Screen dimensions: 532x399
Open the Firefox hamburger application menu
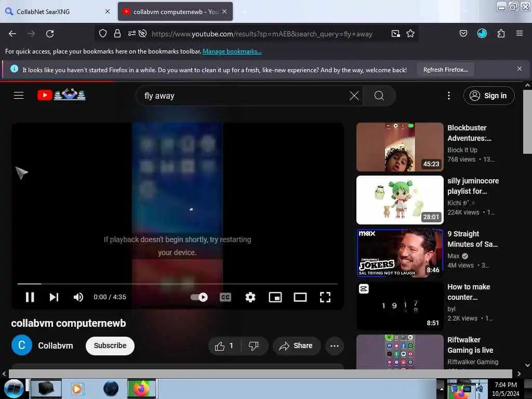520,33
